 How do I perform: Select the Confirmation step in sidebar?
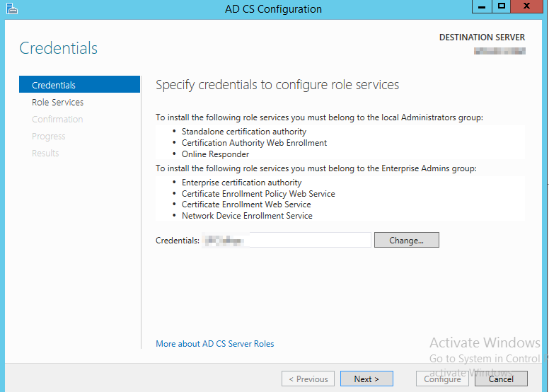[57, 119]
